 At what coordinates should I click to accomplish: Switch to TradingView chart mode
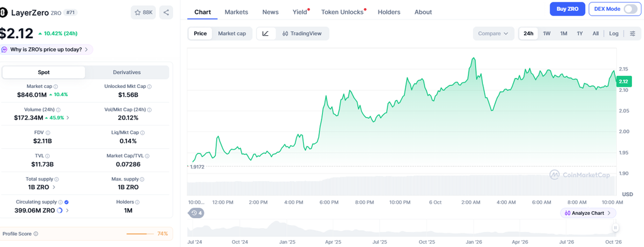(x=302, y=34)
